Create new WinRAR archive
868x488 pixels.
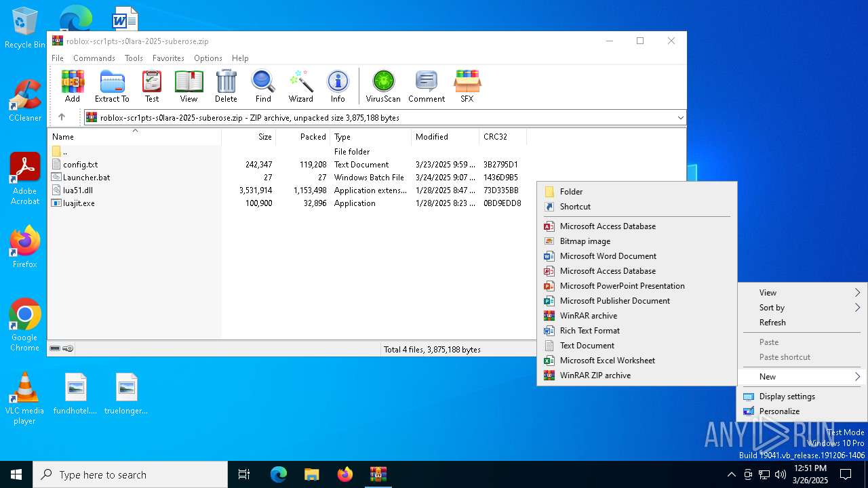pyautogui.click(x=637, y=316)
